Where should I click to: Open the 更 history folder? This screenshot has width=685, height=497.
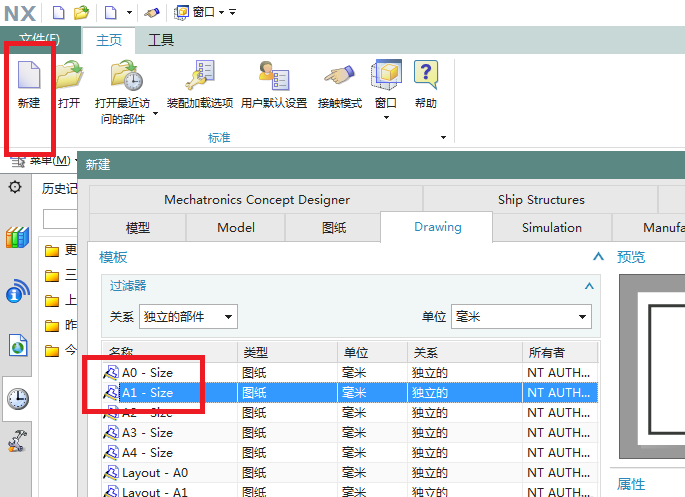pyautogui.click(x=61, y=250)
